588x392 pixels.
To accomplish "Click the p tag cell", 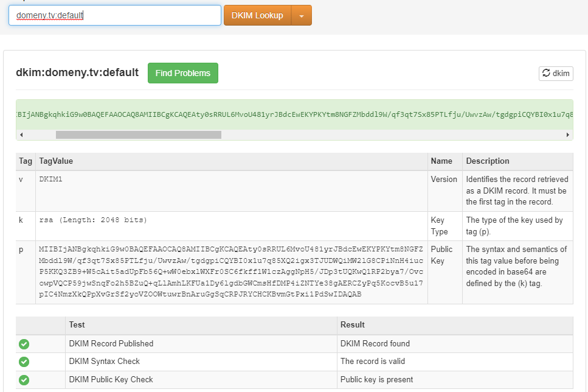I will coord(26,272).
